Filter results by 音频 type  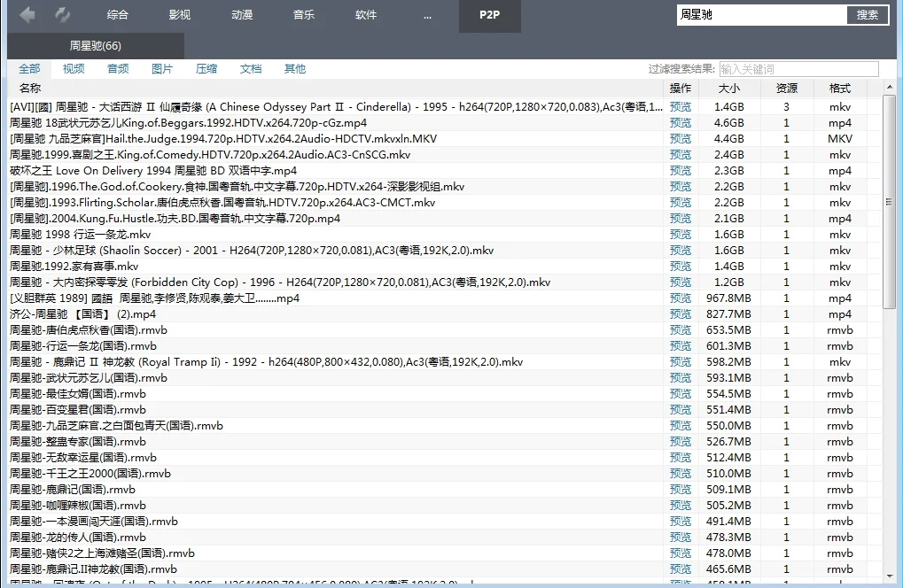(x=117, y=68)
